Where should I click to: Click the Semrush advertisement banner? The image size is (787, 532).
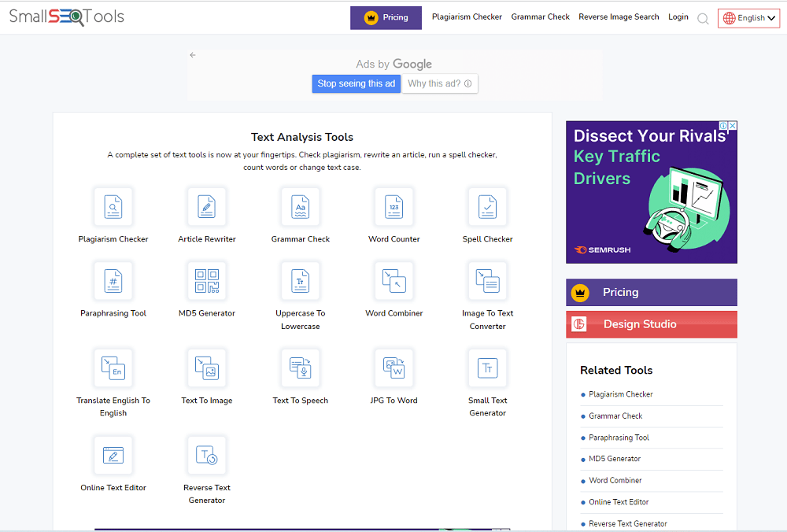point(651,192)
